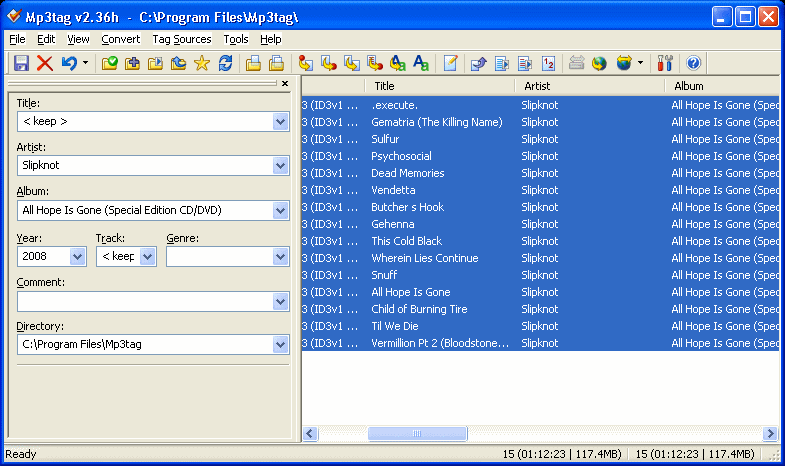
Task: Expand the Track field dropdown arrow
Action: point(147,257)
